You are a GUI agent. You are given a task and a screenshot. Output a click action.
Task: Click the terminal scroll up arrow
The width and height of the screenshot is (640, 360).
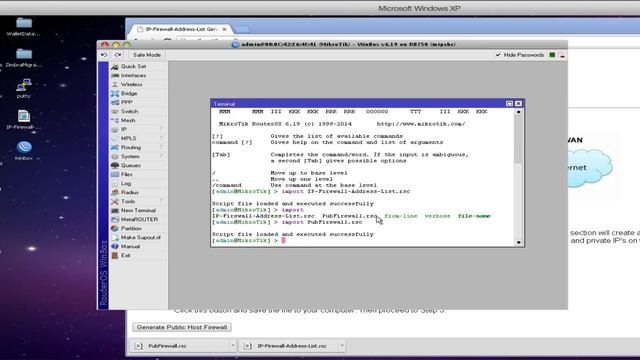pos(518,111)
